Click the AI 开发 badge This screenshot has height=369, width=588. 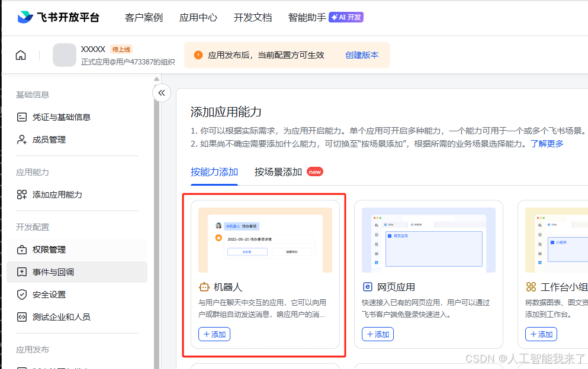pyautogui.click(x=346, y=17)
